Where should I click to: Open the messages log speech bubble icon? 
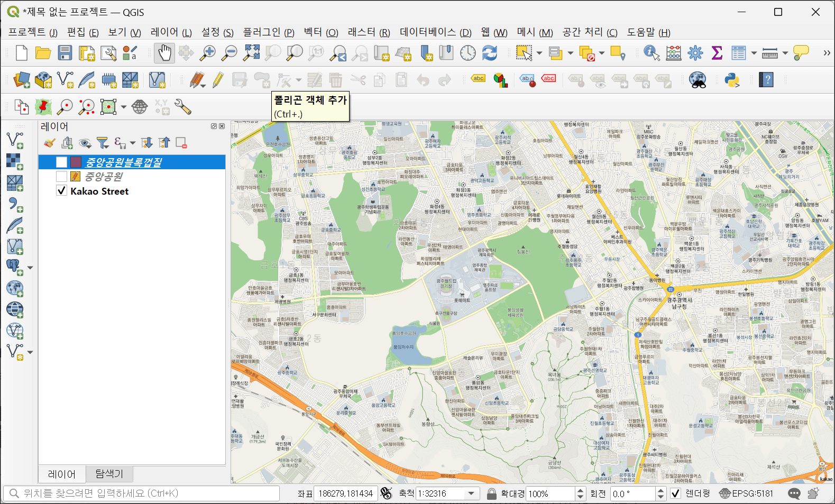click(x=794, y=493)
